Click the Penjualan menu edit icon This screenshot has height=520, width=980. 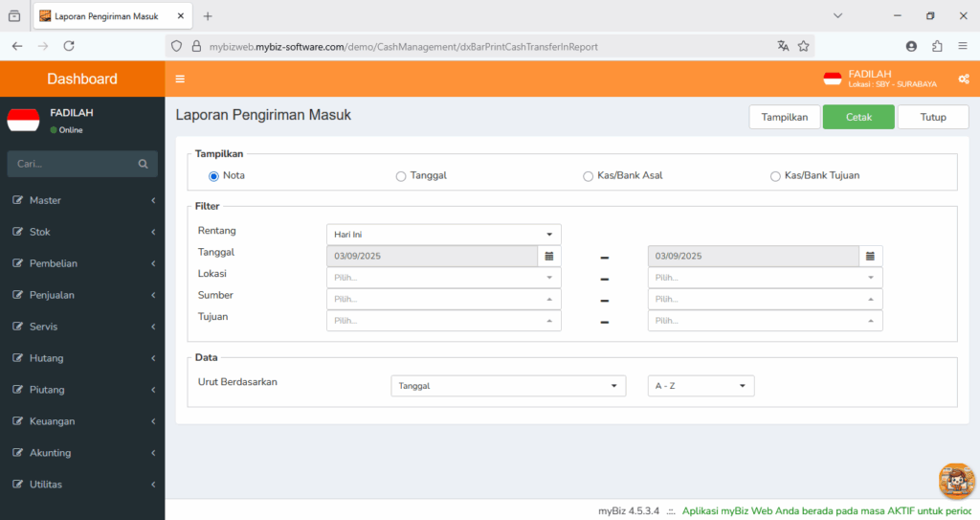click(x=17, y=295)
